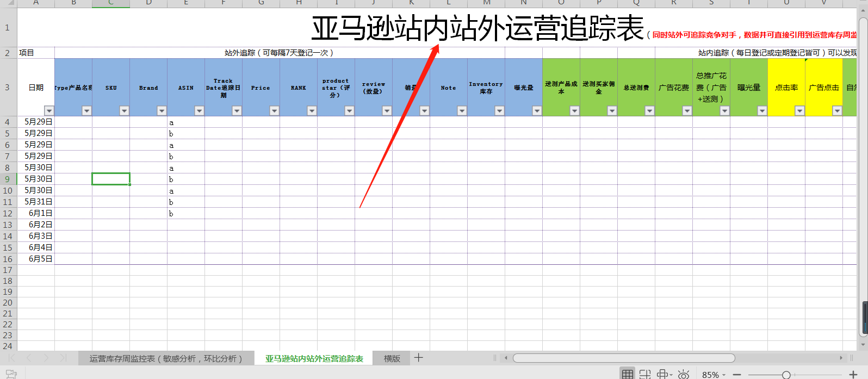
Task: Open filter dropdown for review column
Action: 387,111
